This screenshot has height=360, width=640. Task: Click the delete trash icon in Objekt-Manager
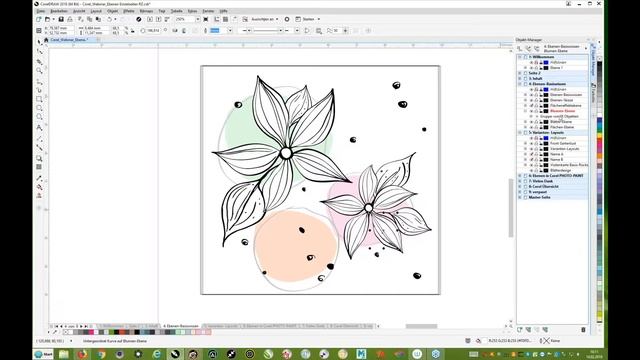583,330
